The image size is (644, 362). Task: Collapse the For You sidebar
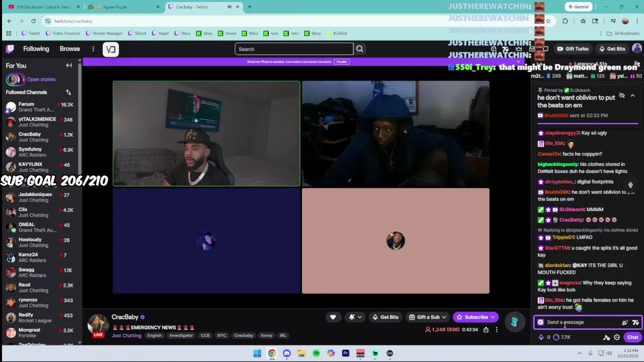69,65
